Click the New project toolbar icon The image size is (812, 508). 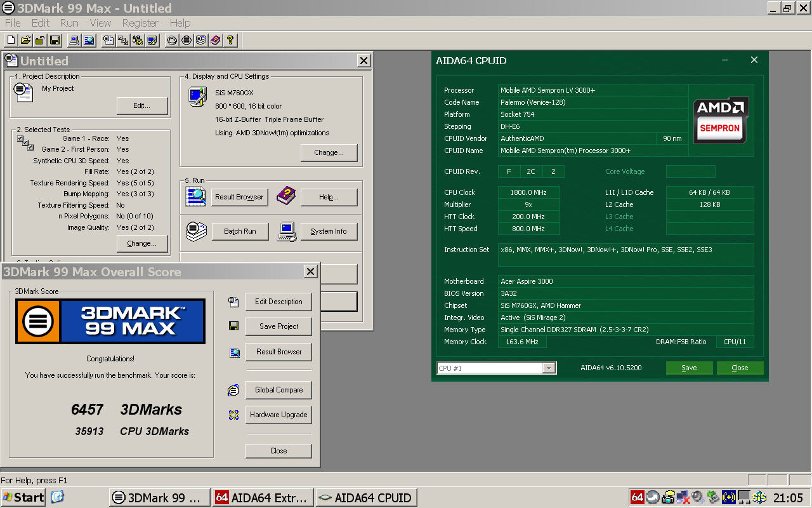(11, 40)
